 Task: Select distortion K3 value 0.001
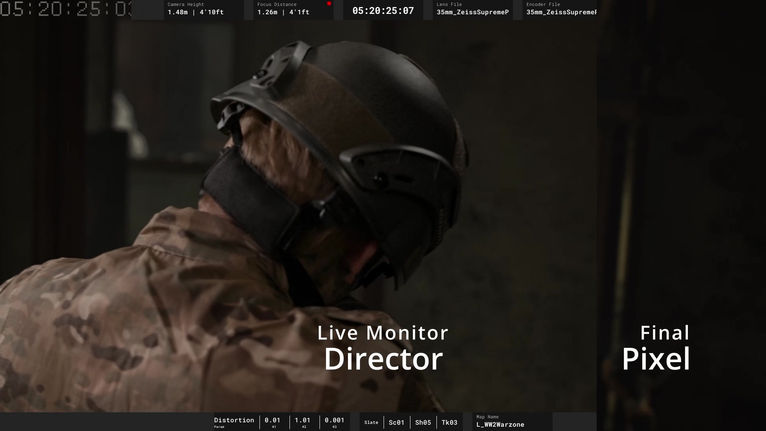tap(334, 420)
